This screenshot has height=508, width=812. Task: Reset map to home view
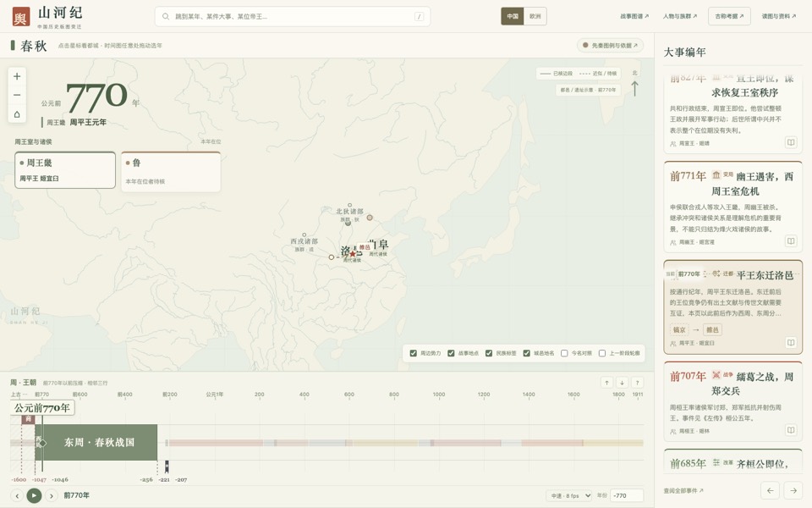coord(17,114)
